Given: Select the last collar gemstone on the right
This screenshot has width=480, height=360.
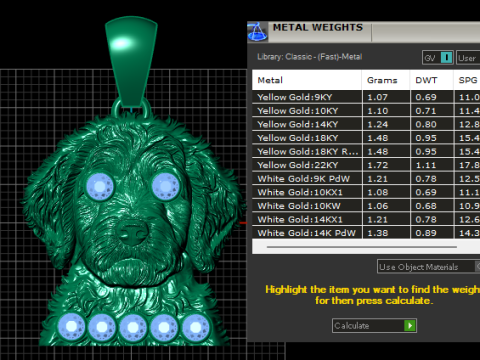Looking at the screenshot, I should click(196, 327).
